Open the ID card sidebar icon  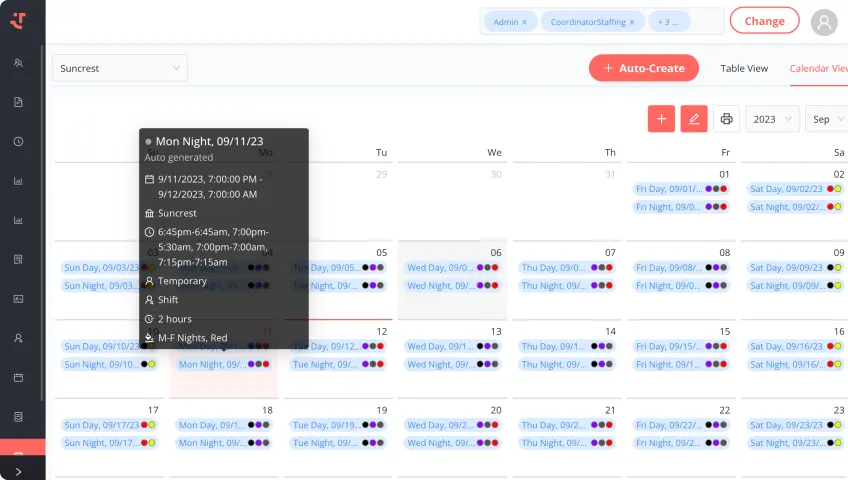(18, 299)
